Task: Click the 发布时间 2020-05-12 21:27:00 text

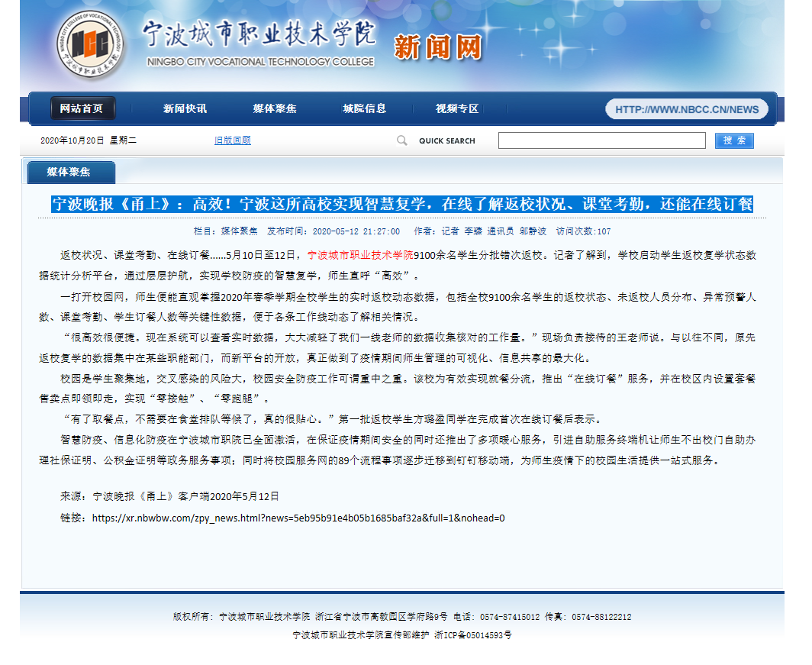Action: click(x=333, y=231)
